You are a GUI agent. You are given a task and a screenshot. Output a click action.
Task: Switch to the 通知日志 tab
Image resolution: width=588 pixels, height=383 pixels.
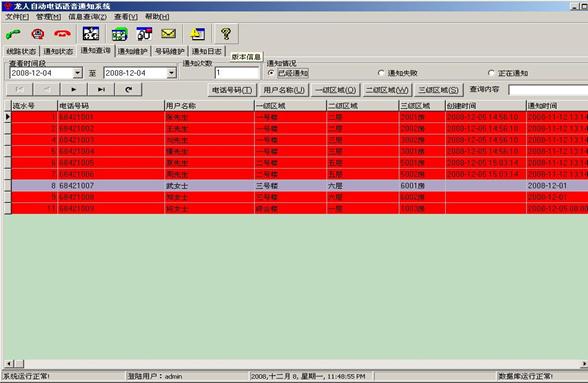(207, 51)
